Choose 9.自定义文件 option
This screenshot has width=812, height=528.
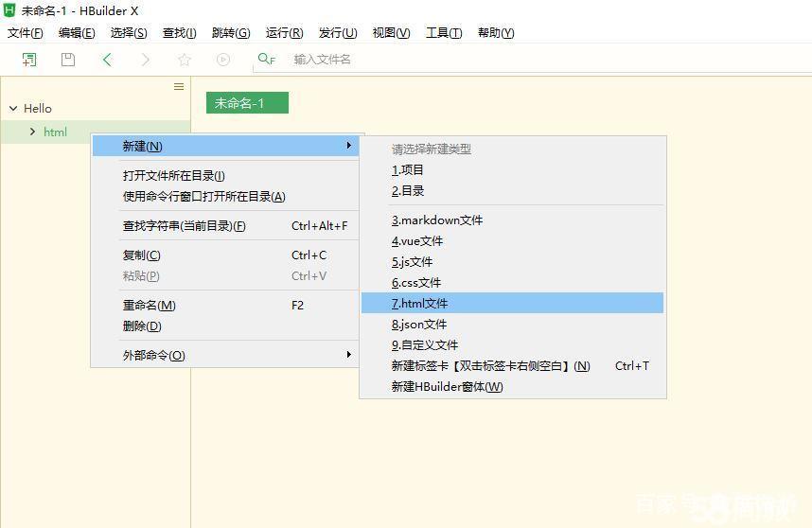pos(512,344)
